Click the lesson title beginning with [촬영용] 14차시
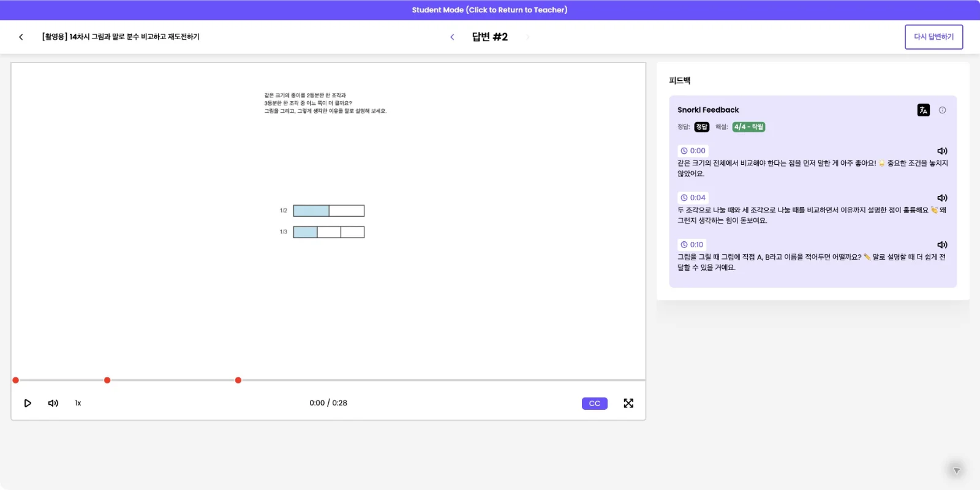The height and width of the screenshot is (490, 980). (121, 37)
